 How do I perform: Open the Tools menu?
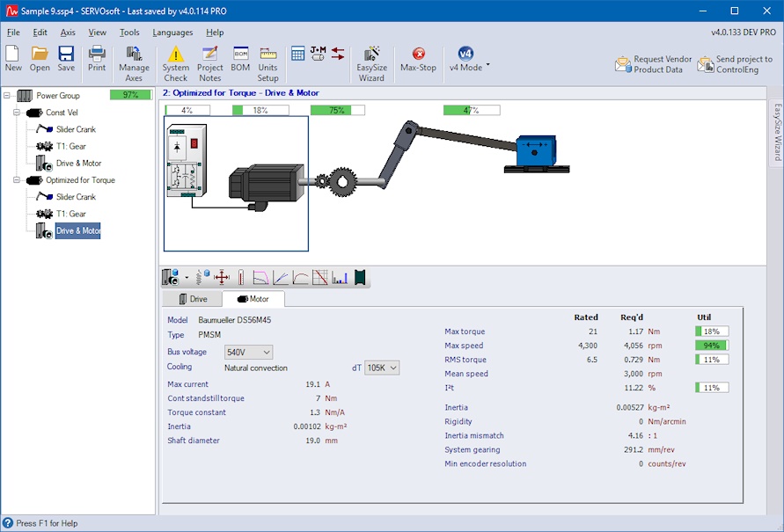[x=129, y=33]
